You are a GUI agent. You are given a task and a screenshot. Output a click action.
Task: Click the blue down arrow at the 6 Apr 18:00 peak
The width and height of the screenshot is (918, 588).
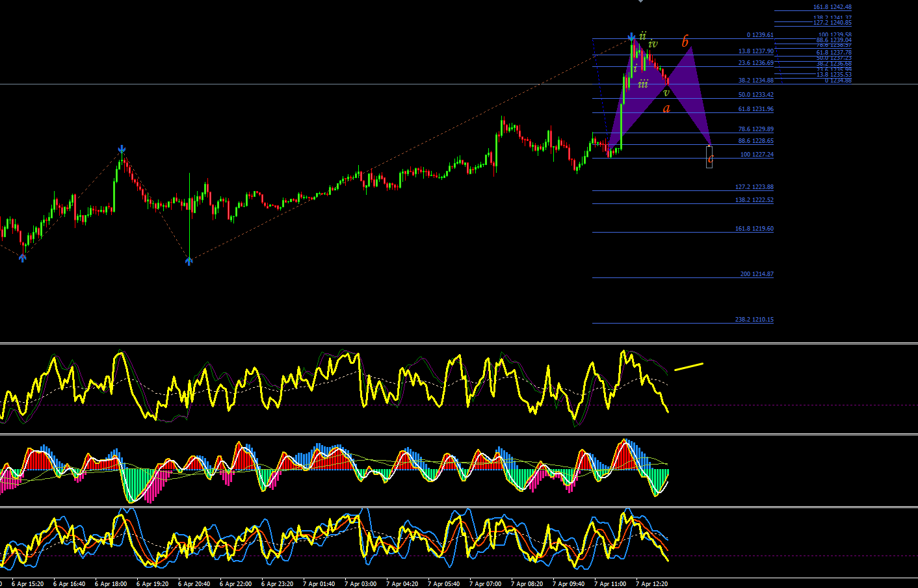coord(122,151)
